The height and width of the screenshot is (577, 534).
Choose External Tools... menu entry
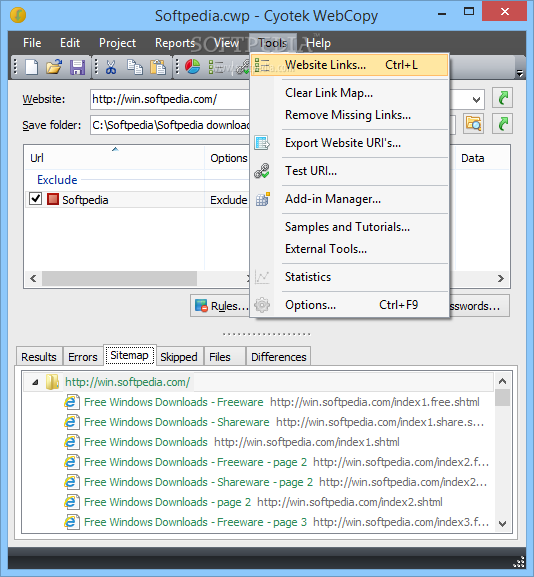[x=350, y=249]
